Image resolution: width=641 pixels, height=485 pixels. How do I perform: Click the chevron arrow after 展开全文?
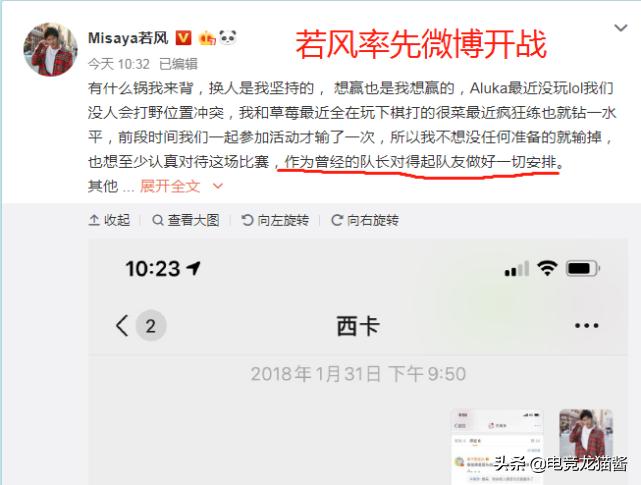point(218,186)
